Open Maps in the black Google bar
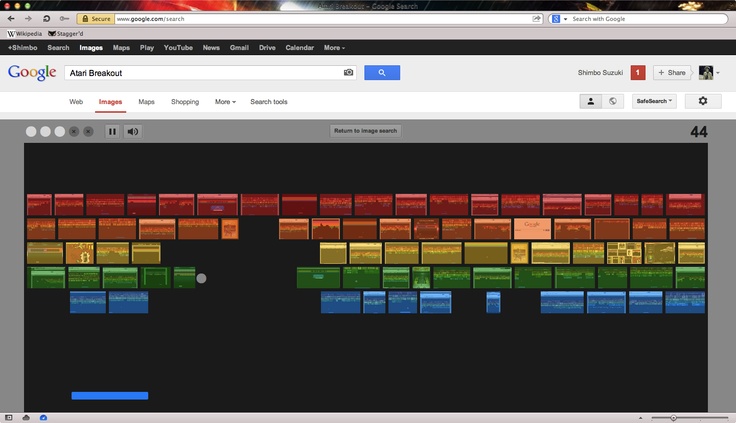736x423 pixels. [121, 48]
